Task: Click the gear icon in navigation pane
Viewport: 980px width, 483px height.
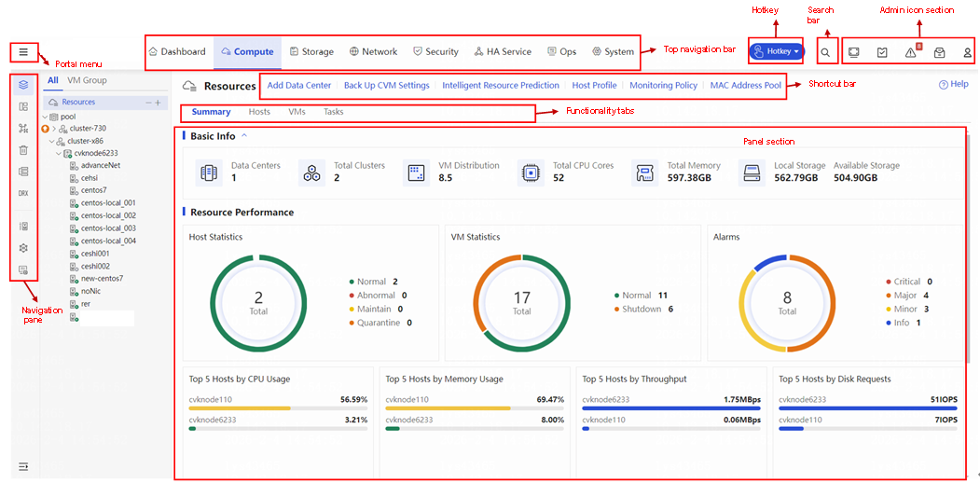Action: click(x=23, y=248)
